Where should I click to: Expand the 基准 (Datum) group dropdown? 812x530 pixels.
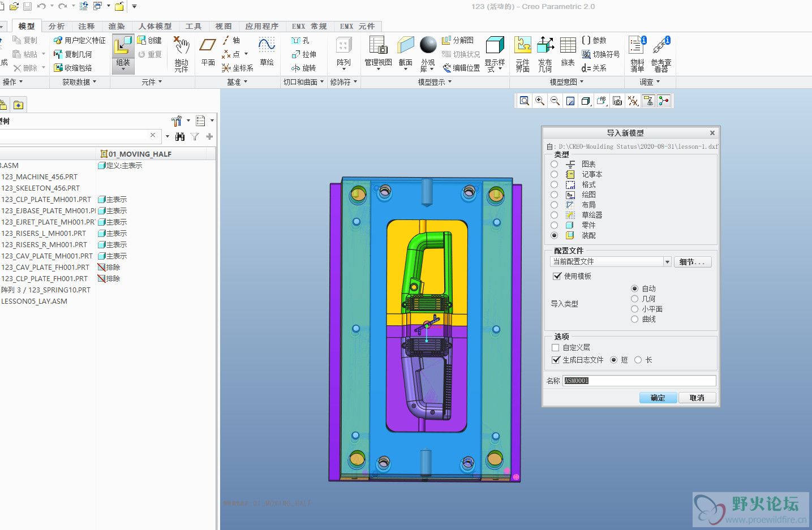[x=237, y=82]
